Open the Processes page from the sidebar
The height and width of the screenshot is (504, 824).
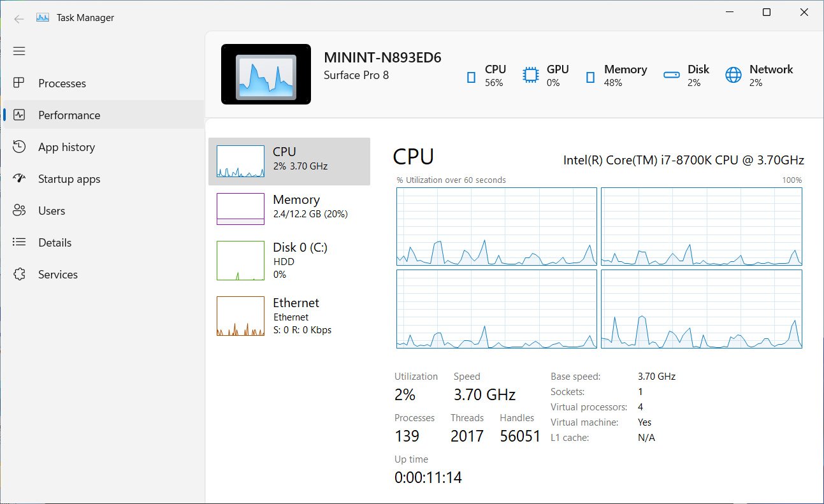[x=62, y=83]
